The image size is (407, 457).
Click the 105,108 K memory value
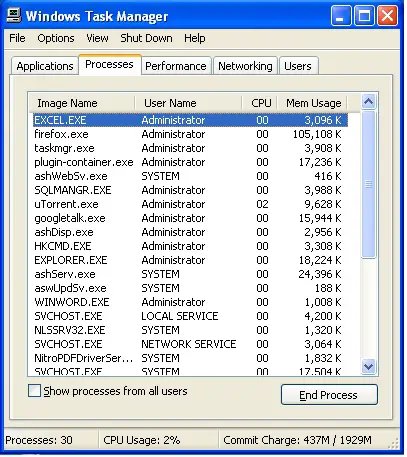coord(317,134)
